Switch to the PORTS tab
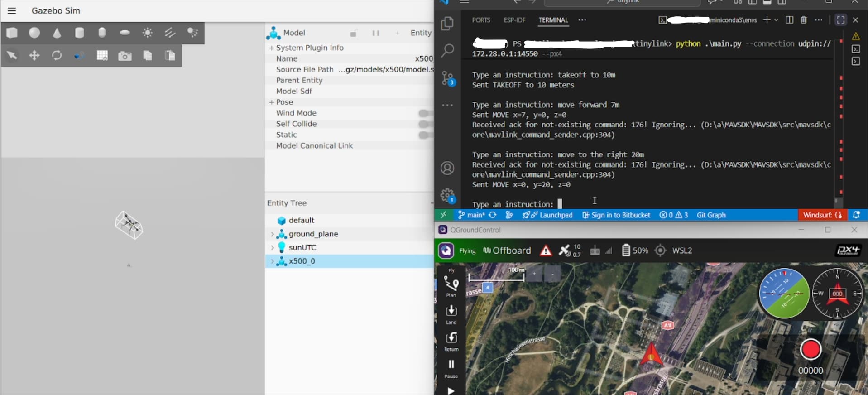The image size is (868, 395). click(x=481, y=20)
